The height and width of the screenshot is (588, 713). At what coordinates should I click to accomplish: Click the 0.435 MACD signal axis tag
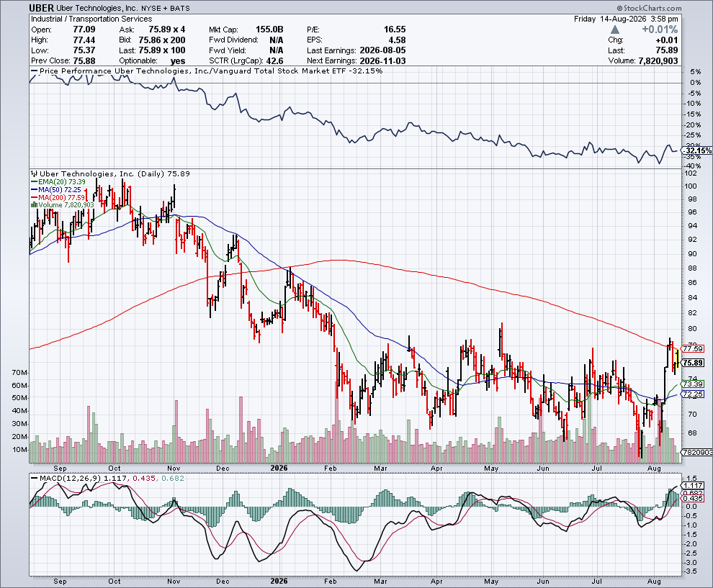(x=693, y=499)
